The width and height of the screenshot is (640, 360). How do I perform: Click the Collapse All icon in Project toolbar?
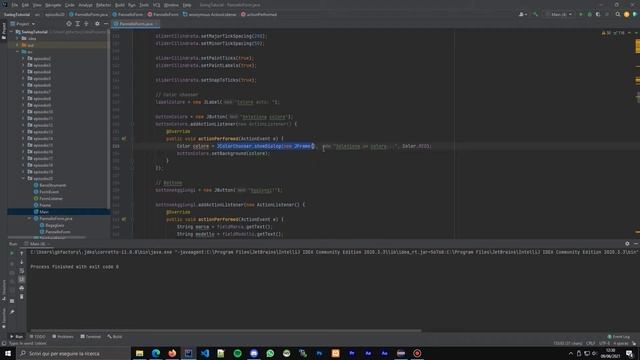tap(86, 24)
